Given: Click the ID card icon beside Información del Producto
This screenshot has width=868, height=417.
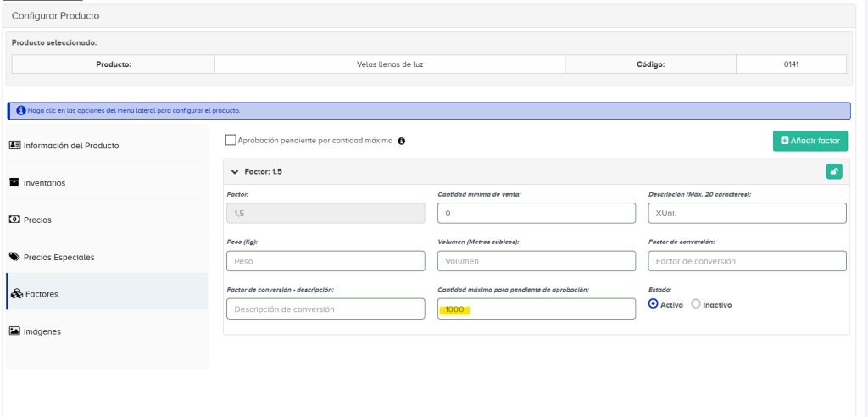Looking at the screenshot, I should coord(15,146).
